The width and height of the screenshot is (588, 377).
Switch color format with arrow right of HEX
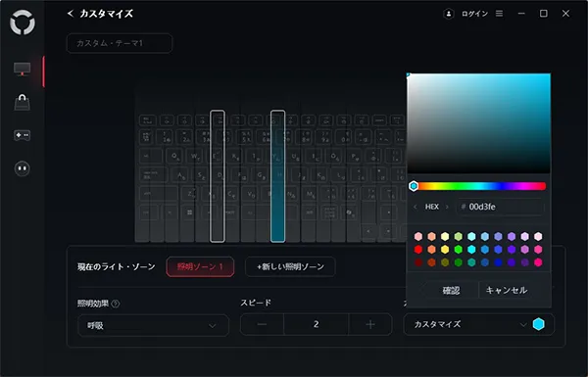click(447, 207)
